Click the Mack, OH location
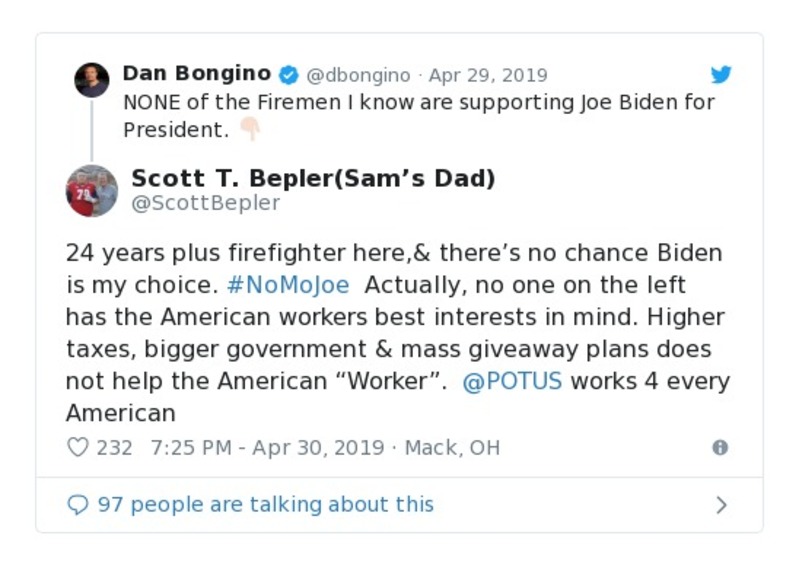 (451, 447)
